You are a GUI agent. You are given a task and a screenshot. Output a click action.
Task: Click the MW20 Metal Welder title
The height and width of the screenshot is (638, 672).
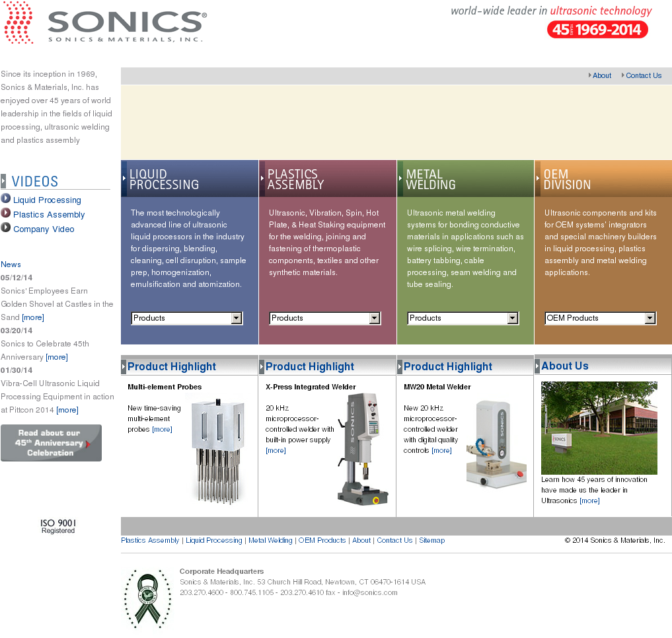pos(437,387)
